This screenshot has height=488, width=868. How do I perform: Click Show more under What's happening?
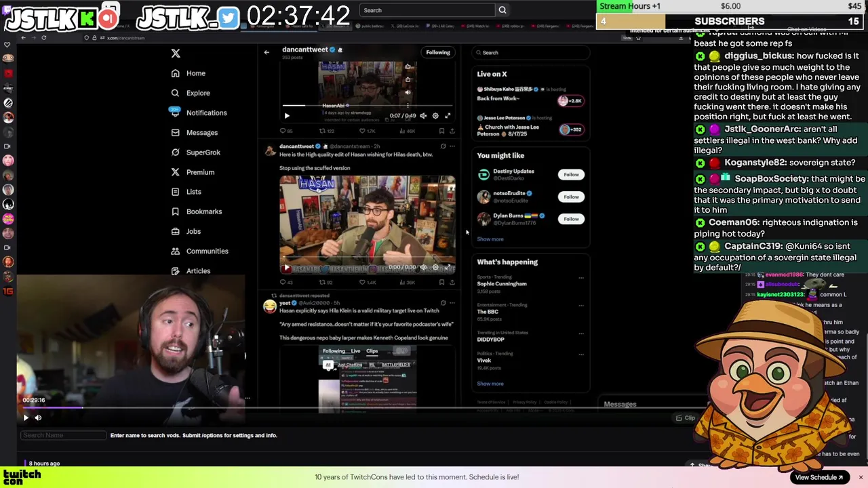490,384
